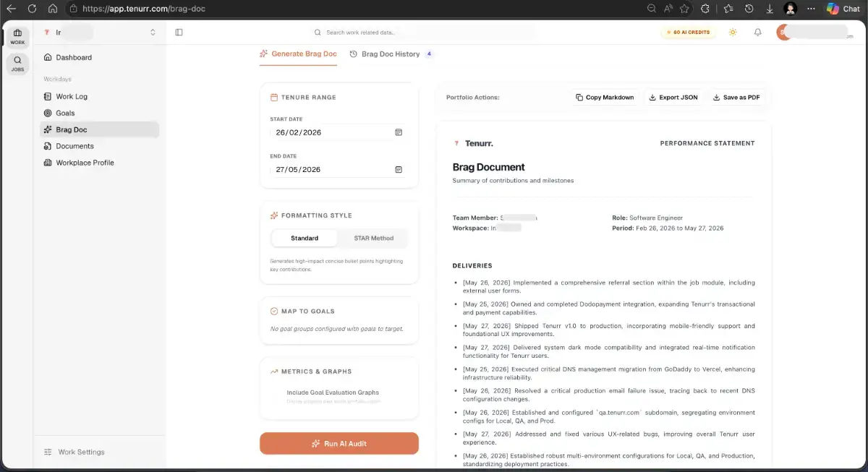Click the Role: Software Engineer text

pyautogui.click(x=647, y=218)
